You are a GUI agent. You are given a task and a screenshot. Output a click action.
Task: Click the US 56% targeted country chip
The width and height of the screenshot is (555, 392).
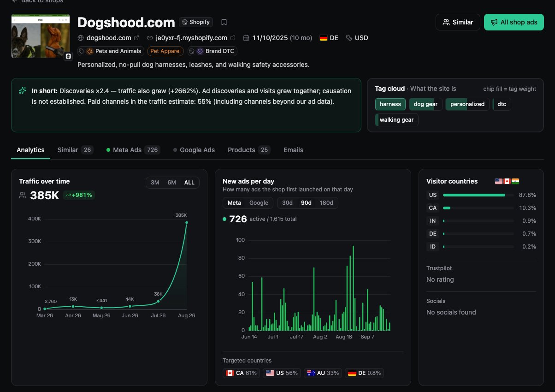[282, 373]
